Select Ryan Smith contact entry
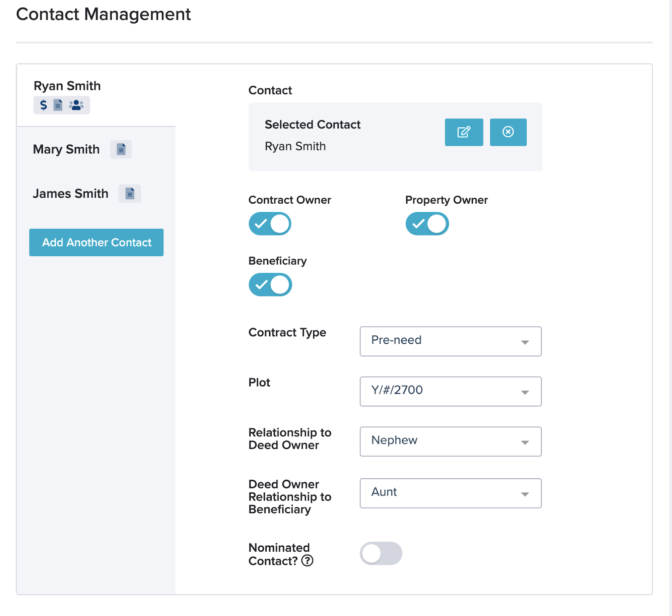The height and width of the screenshot is (616, 672). 67,86
